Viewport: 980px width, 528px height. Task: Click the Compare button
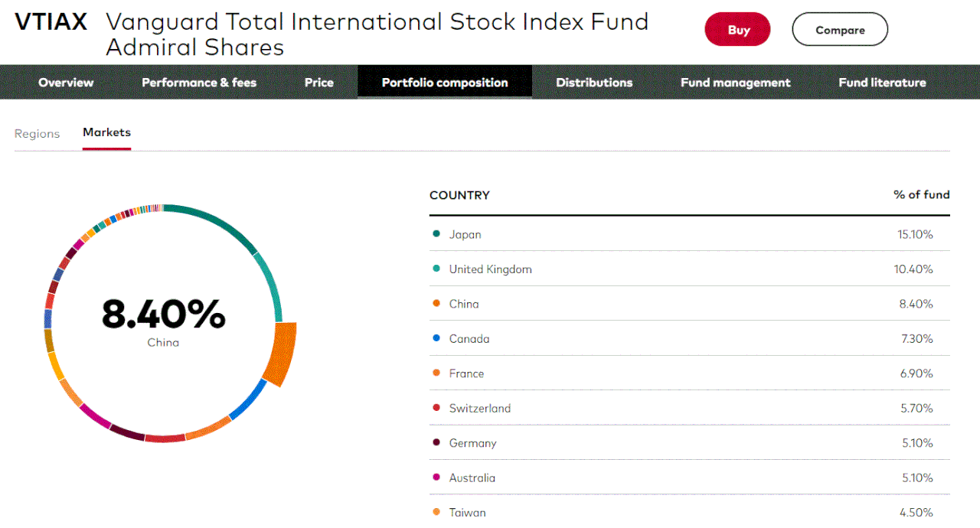click(x=840, y=30)
